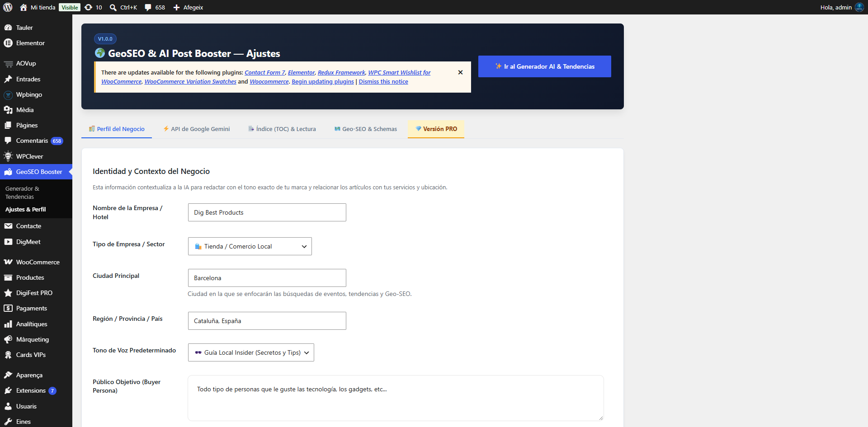Open the Redux Framework update link
This screenshot has width=868, height=427.
[x=341, y=72]
